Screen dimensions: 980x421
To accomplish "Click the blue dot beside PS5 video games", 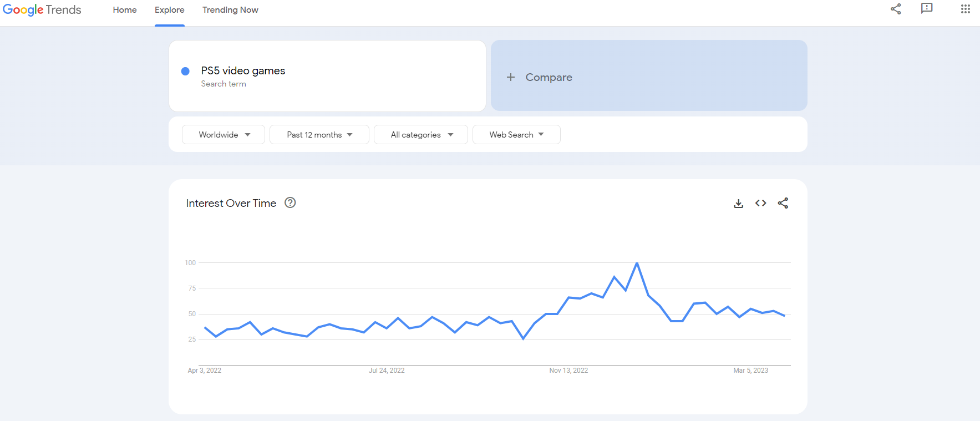I will pos(186,71).
